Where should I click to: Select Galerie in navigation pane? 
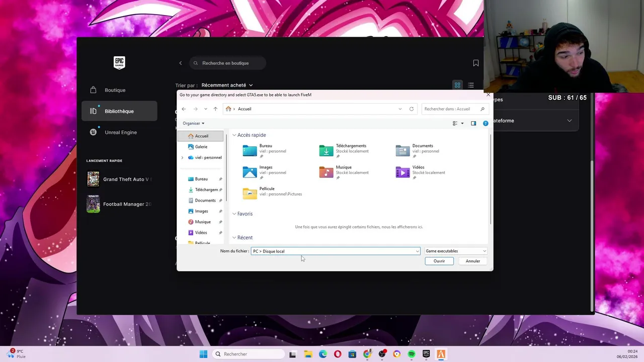click(x=200, y=147)
